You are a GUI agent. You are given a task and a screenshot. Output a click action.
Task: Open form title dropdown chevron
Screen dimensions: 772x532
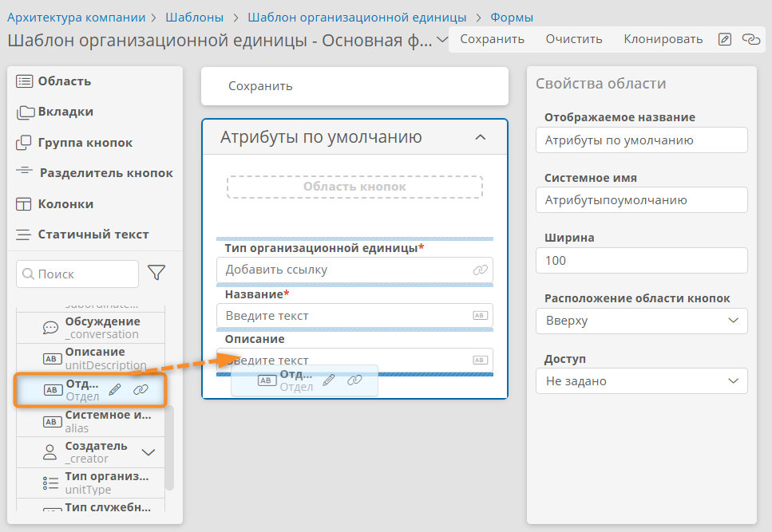(442, 39)
